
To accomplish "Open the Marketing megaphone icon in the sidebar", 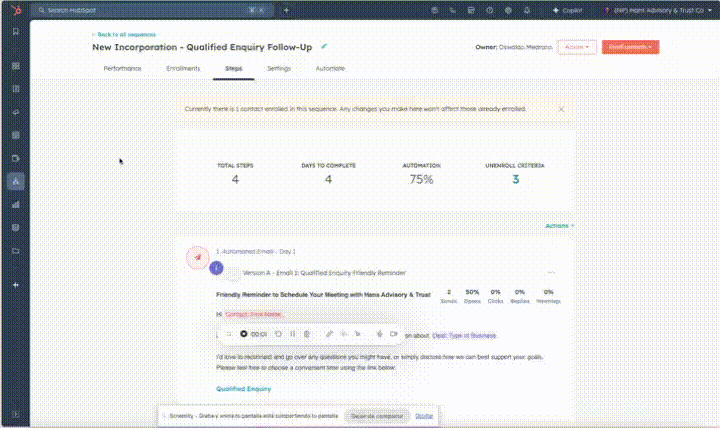I will (16, 112).
